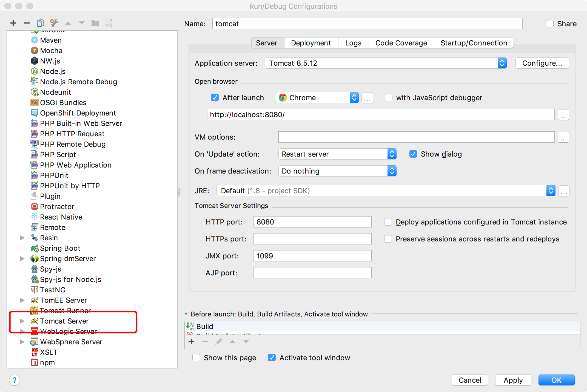Viewport: 587px width, 392px height.
Task: Expand the Resin tree node
Action: 22,238
